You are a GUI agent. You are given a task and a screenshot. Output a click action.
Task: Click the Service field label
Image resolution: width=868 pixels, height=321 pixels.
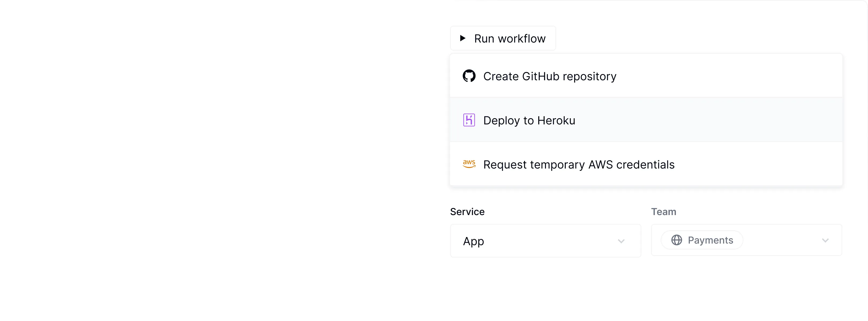[x=467, y=212]
